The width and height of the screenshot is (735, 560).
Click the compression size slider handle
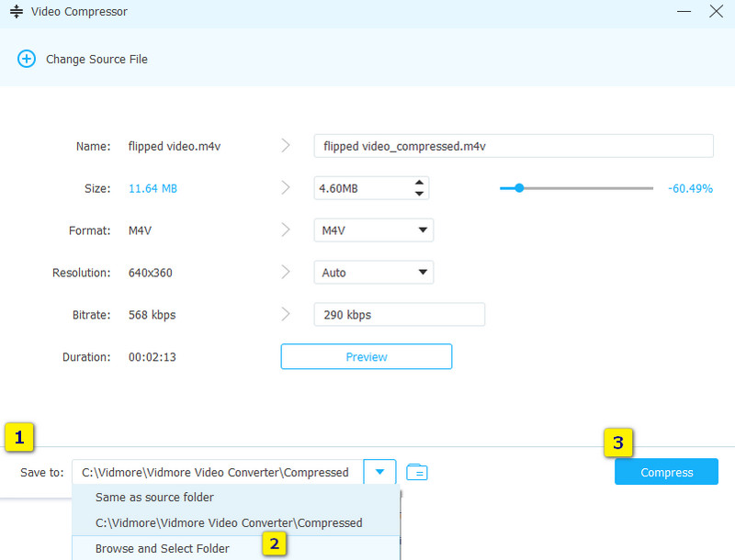[519, 188]
